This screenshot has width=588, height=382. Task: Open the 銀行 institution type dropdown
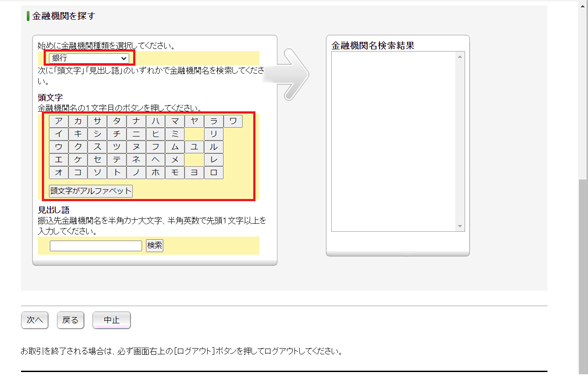pos(89,58)
